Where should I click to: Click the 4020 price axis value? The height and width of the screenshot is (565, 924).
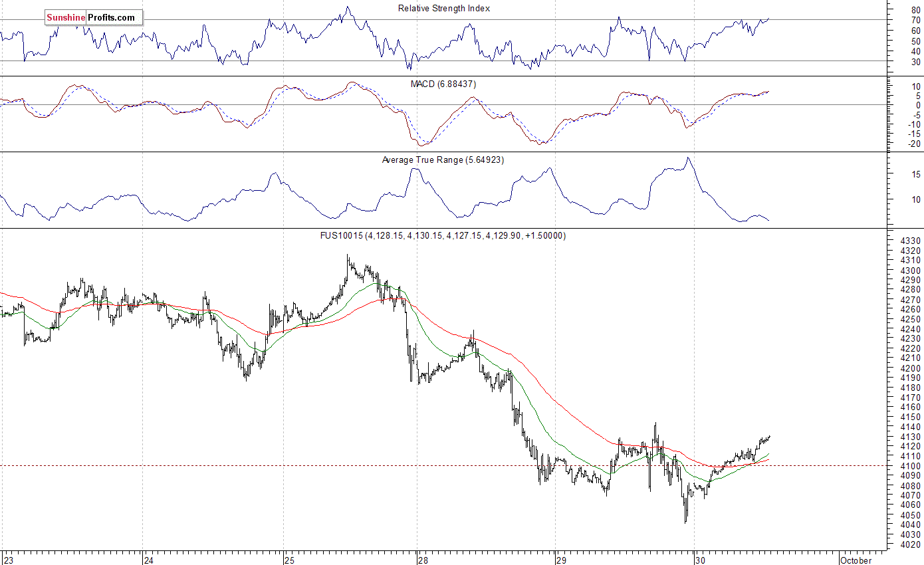pyautogui.click(x=910, y=544)
